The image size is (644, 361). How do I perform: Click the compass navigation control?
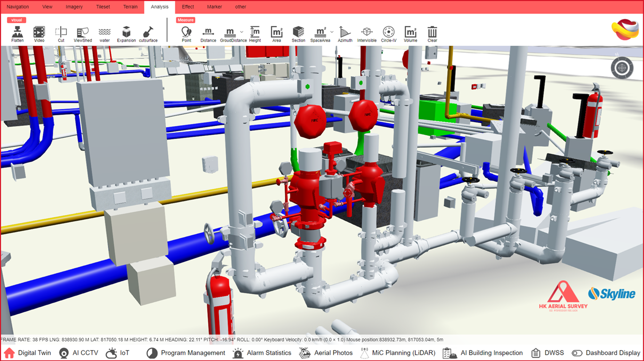click(622, 67)
